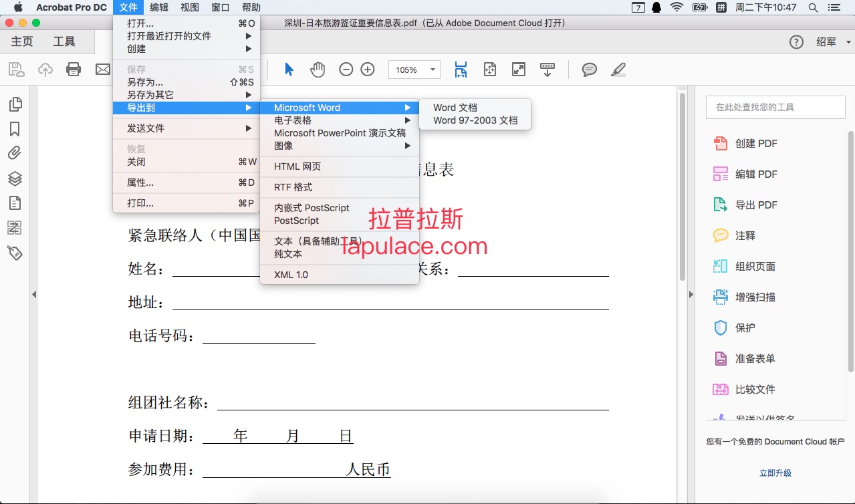
Task: Open Spotlight search in menu bar
Action: tap(813, 7)
